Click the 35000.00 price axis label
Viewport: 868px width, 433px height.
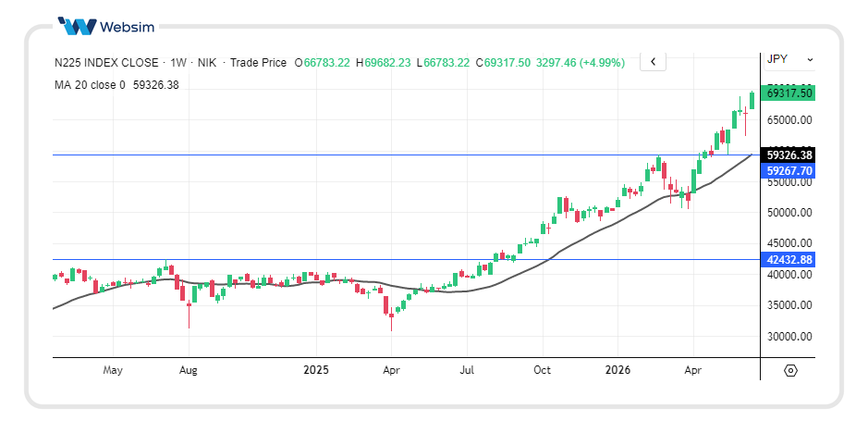point(789,305)
